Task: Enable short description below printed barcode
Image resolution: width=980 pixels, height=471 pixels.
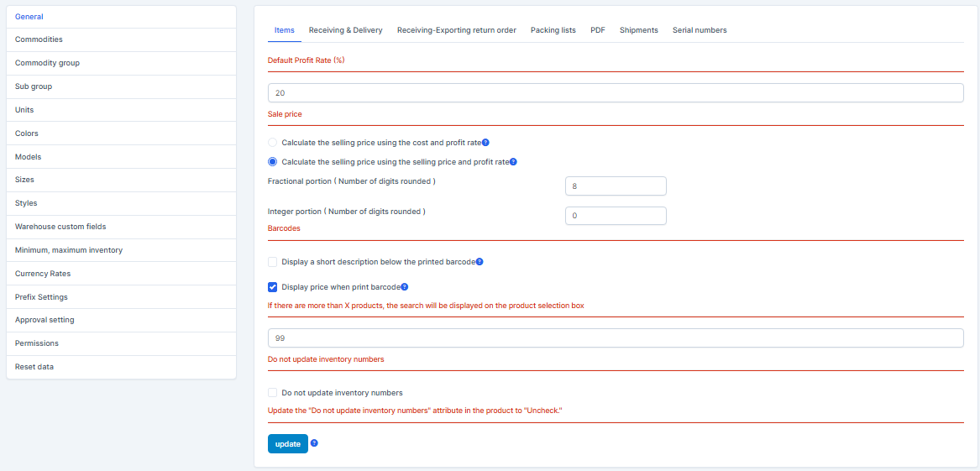Action: pyautogui.click(x=272, y=262)
